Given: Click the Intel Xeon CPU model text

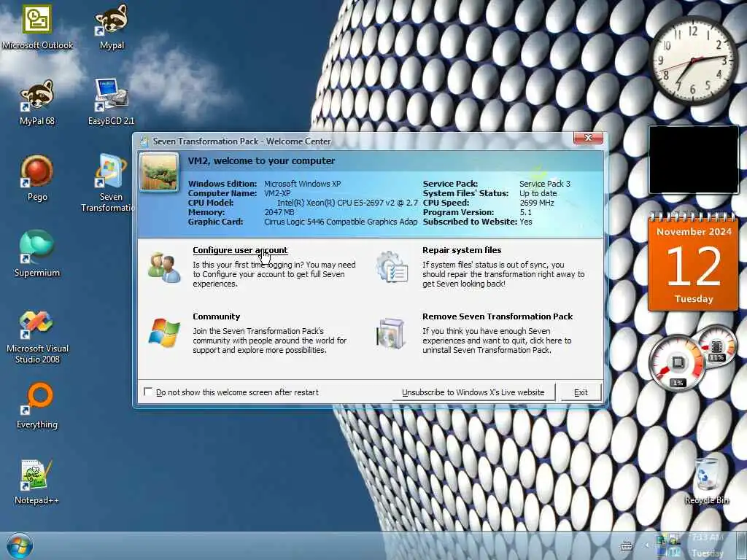Looking at the screenshot, I should [x=347, y=203].
